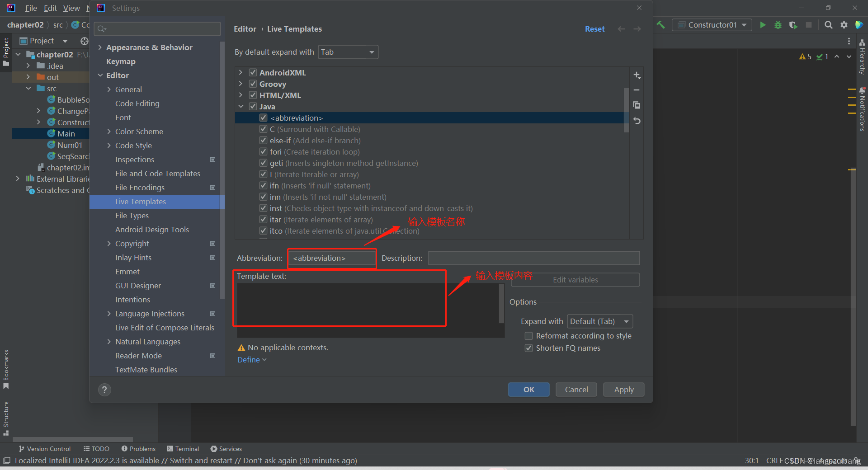Click the Settings search box

pyautogui.click(x=157, y=29)
